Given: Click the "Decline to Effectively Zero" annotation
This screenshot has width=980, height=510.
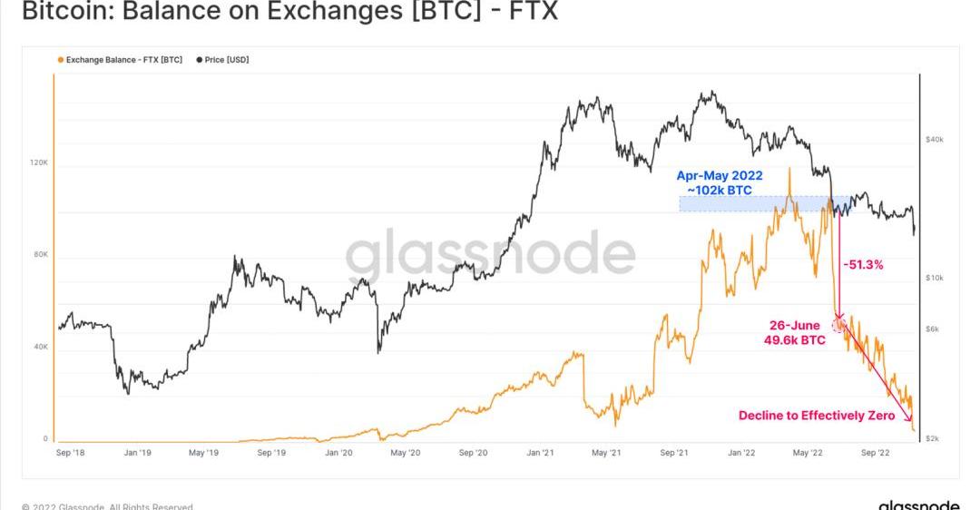Looking at the screenshot, I should click(x=816, y=416).
